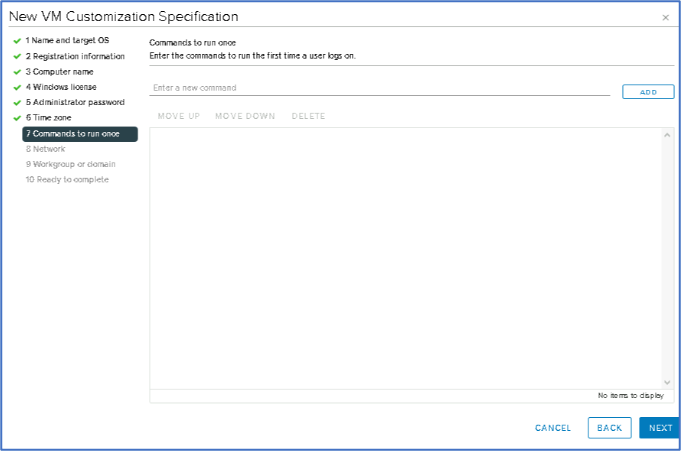Click MOVE DOWN above the command list

(245, 116)
